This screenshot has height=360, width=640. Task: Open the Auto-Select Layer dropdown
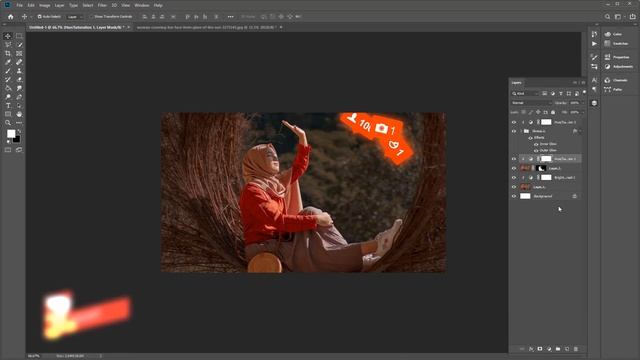pyautogui.click(x=75, y=17)
